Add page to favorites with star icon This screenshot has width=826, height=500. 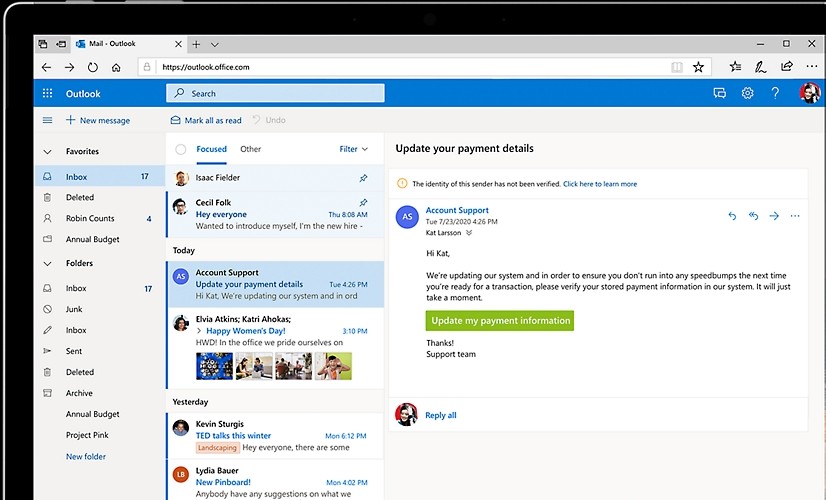(699, 67)
